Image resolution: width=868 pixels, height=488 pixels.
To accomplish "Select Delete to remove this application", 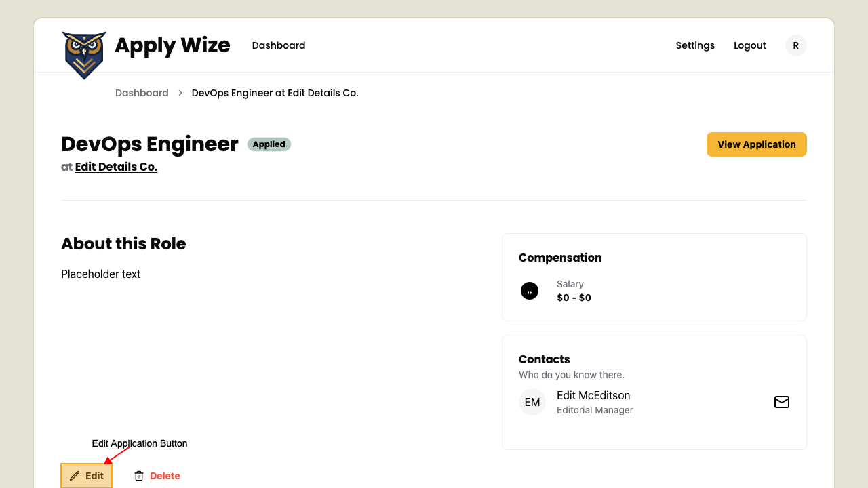I will point(163,476).
